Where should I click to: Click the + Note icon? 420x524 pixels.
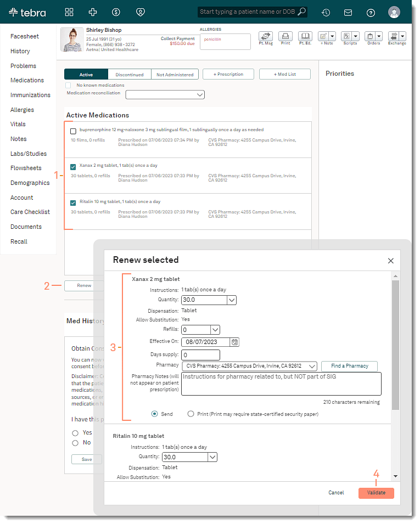323,36
